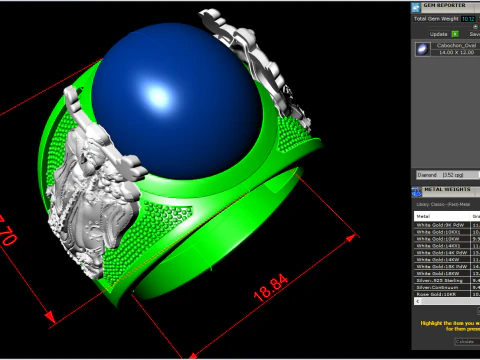
Task: Click the green Update button icon
Action: pyautogui.click(x=455, y=34)
